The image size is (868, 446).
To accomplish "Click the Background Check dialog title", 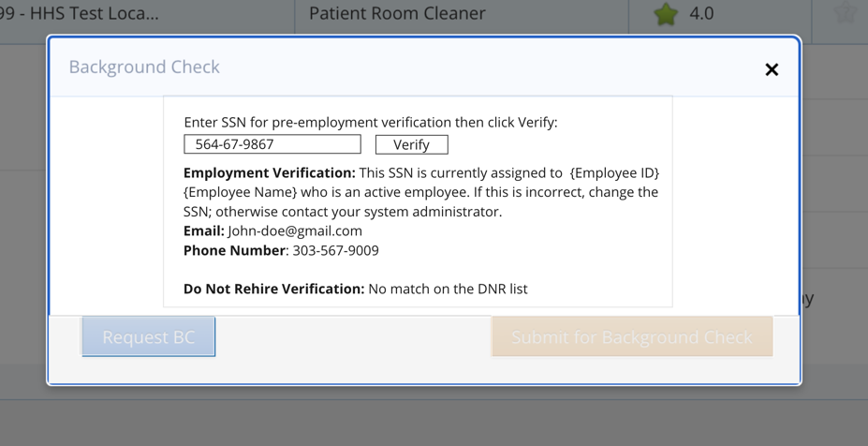I will click(x=144, y=67).
